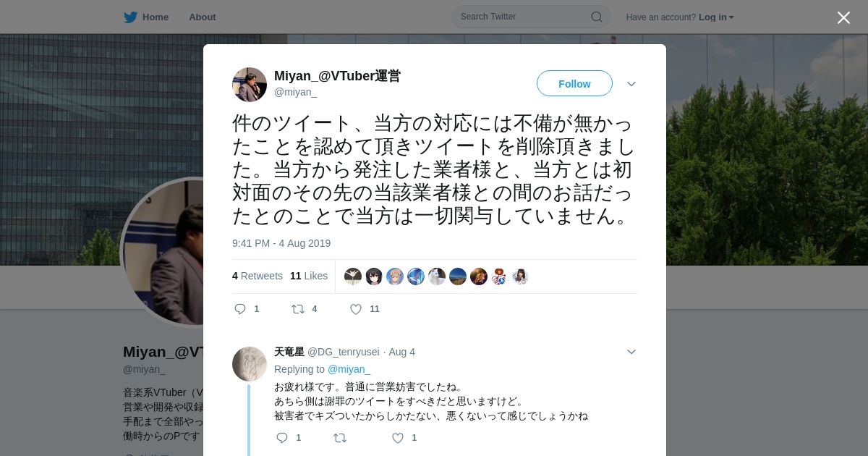Image resolution: width=868 pixels, height=456 pixels.
Task: Follow the Miyan_ account
Action: pyautogui.click(x=574, y=84)
